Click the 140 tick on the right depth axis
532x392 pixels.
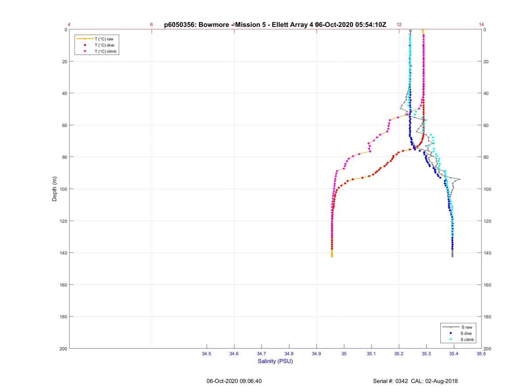(x=488, y=253)
